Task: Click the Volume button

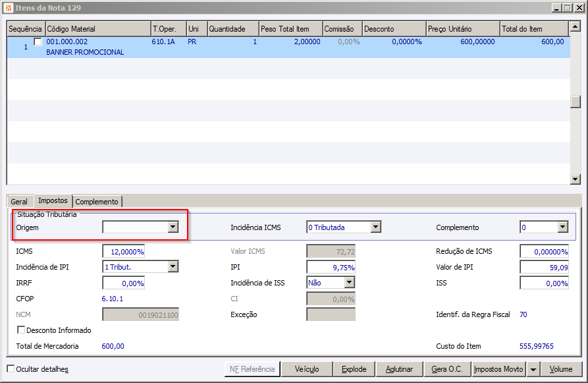Action: pos(561,369)
